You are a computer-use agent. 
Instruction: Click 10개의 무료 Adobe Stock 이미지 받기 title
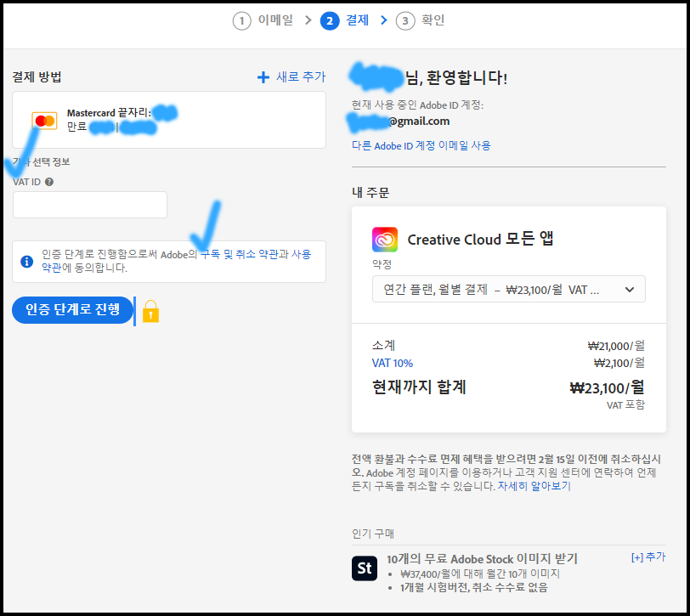482,559
